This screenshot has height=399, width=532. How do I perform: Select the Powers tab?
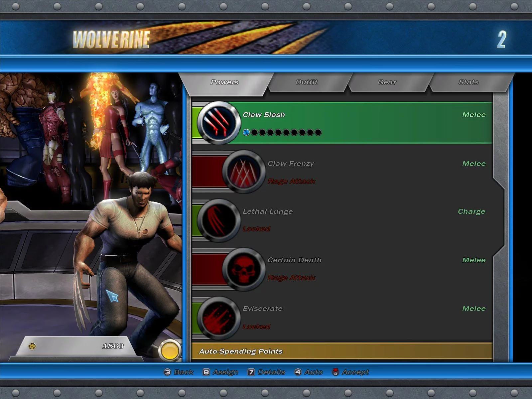pyautogui.click(x=224, y=82)
